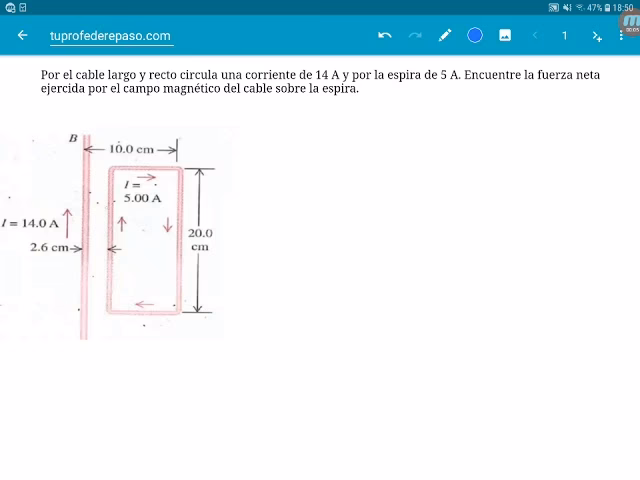
Task: Tap the 'I = 14.0 A' label in diagram
Action: [x=30, y=223]
